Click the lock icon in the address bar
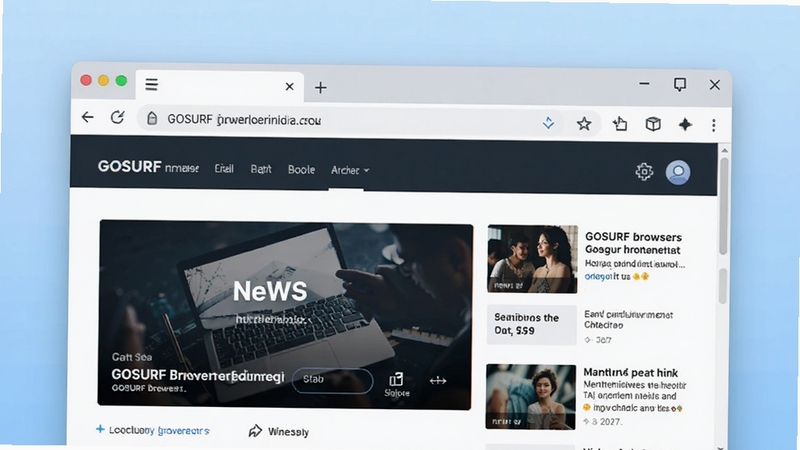This screenshot has width=800, height=450. click(x=152, y=119)
